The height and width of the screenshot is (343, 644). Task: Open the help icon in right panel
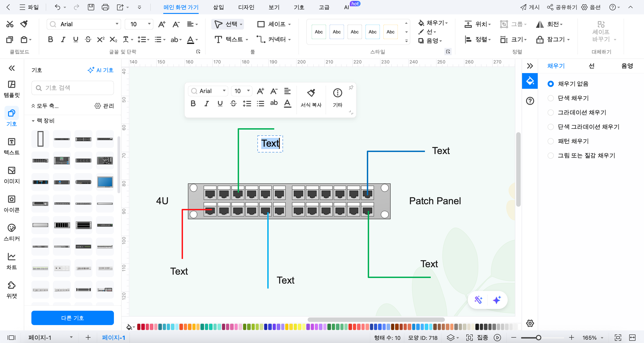[530, 101]
